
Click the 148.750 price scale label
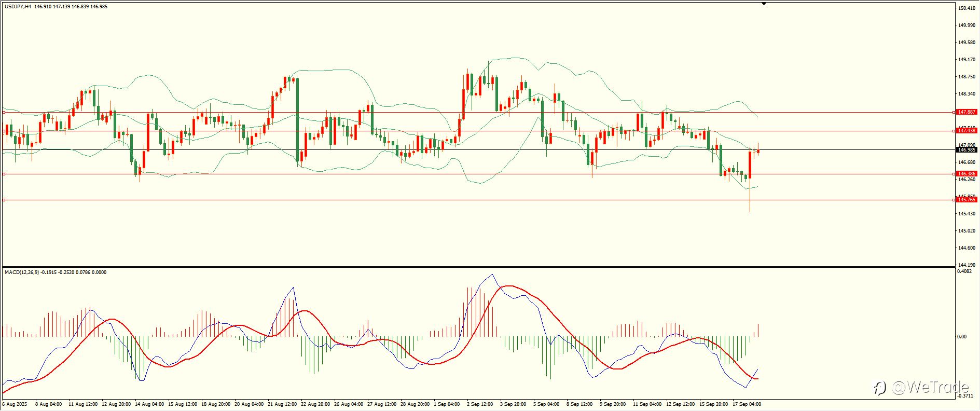(x=967, y=77)
